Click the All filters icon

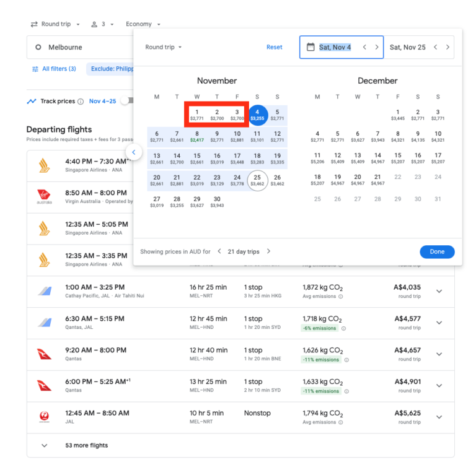pyautogui.click(x=35, y=69)
